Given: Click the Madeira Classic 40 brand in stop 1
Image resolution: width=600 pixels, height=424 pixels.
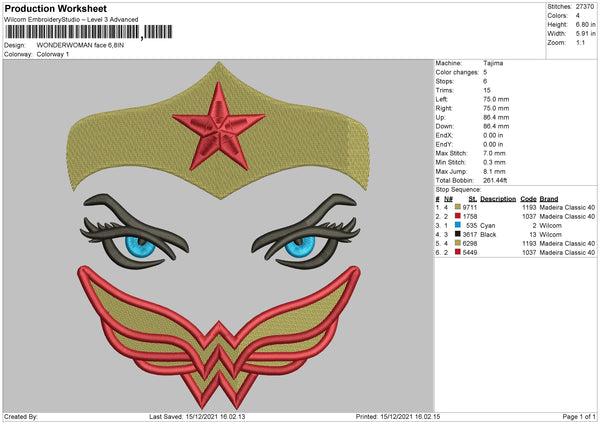Looking at the screenshot, I should click(567, 207).
